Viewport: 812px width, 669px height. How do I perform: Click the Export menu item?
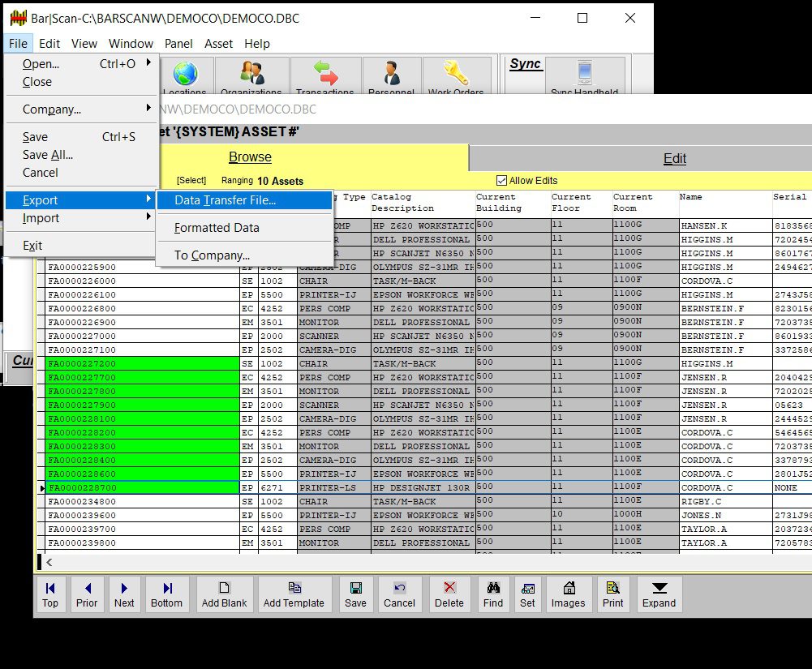coord(81,200)
